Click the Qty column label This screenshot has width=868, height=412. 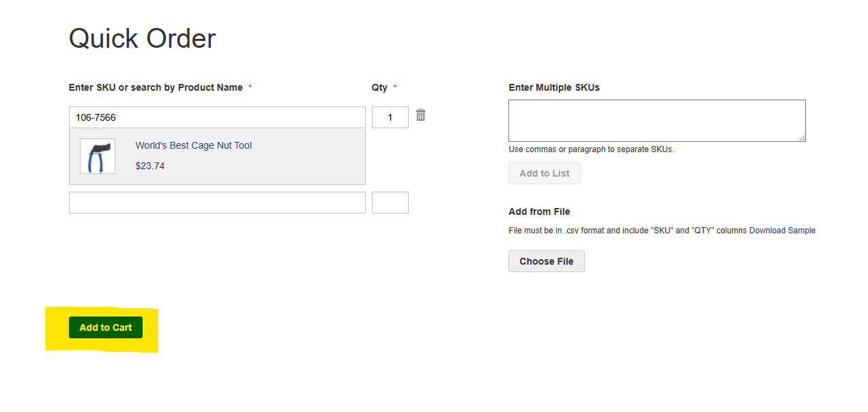pyautogui.click(x=379, y=87)
